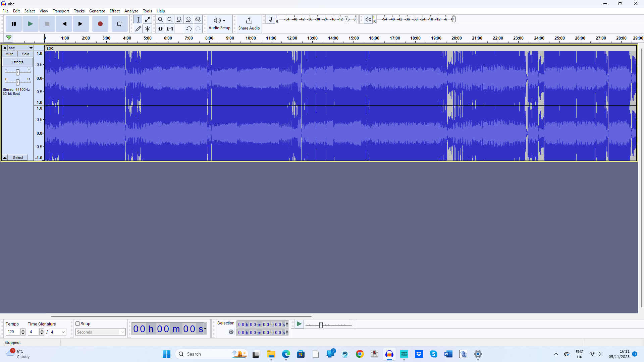Mute the abc track

point(9,54)
